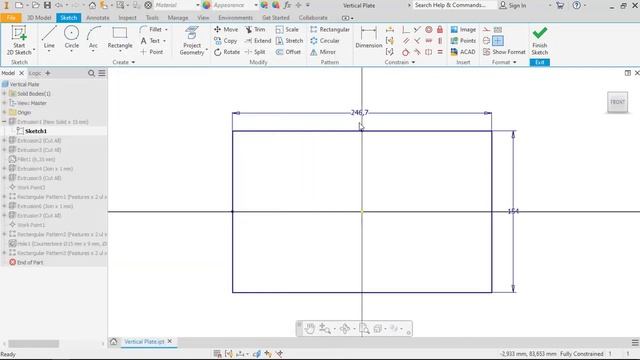Open the Appearance dropdown
Viewport: 640px width, 360px height.
256,5
